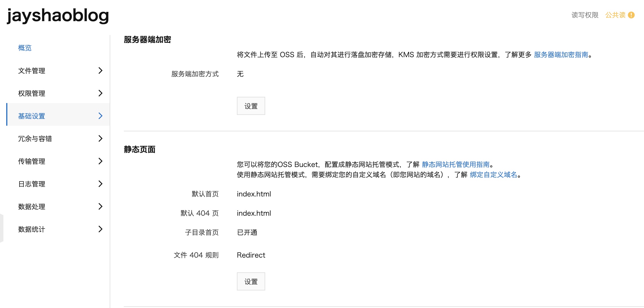The width and height of the screenshot is (644, 308).
Task: Follow the 绑定自定义域名 link
Action: click(493, 175)
